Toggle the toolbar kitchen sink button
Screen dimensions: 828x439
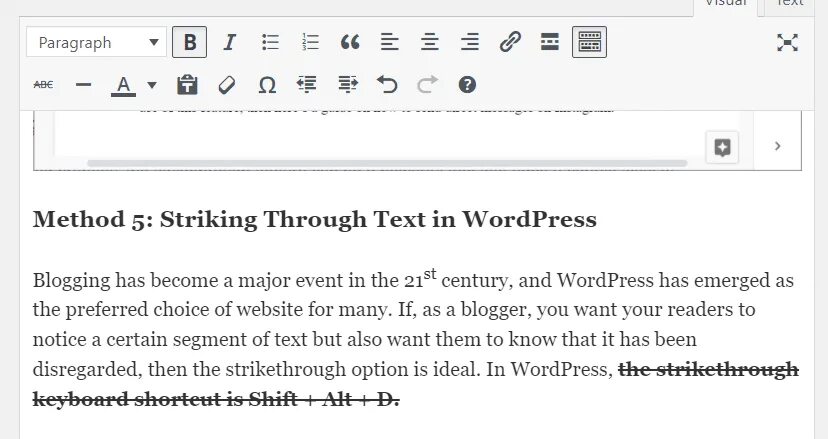click(589, 42)
